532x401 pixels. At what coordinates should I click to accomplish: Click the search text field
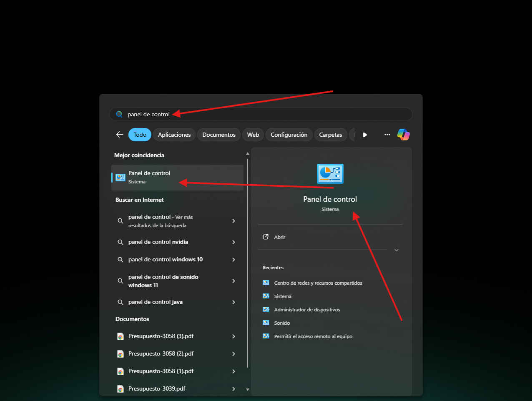pos(267,114)
